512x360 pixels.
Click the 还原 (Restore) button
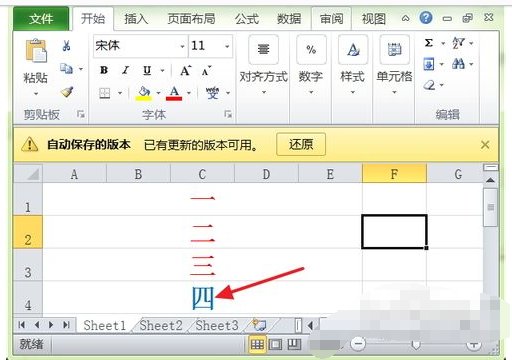click(301, 144)
